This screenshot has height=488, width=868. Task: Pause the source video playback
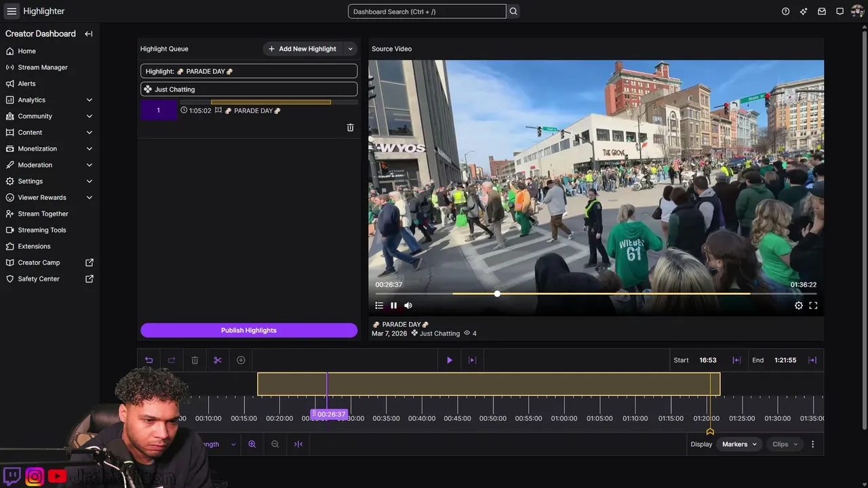point(393,306)
